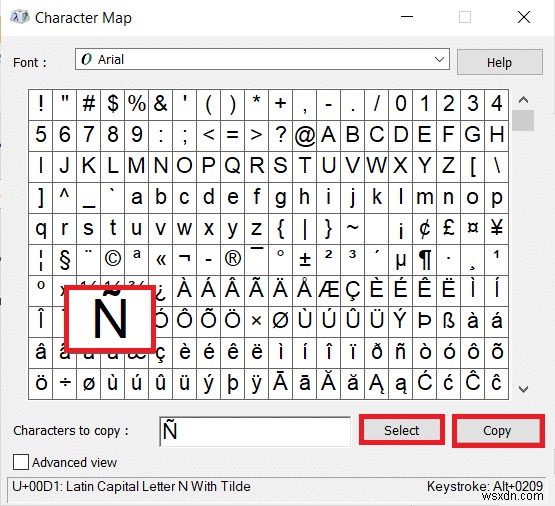The height and width of the screenshot is (506, 555).
Task: Select the dollar sign $ cell
Action: click(x=113, y=105)
